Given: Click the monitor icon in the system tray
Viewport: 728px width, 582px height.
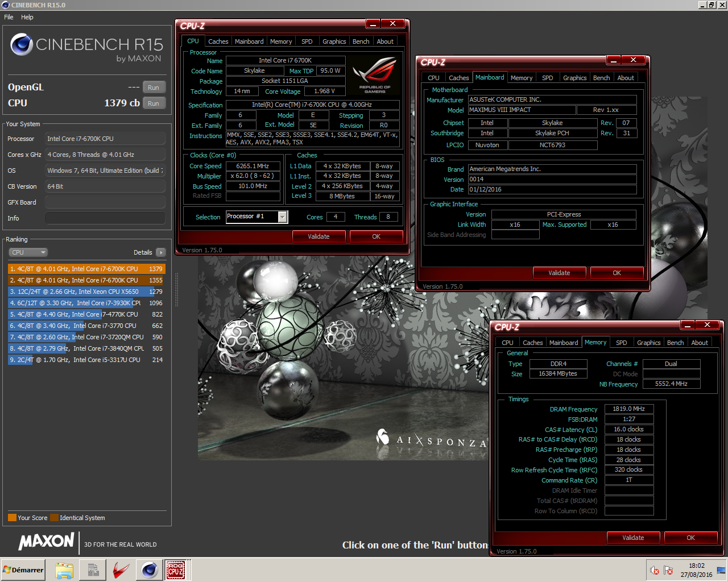Looking at the screenshot, I should pyautogui.click(x=721, y=570).
